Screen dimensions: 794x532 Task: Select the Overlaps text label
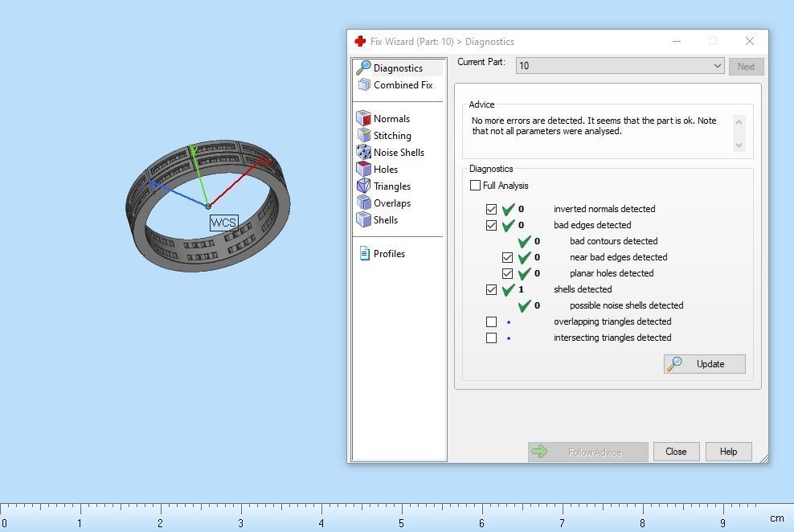click(x=392, y=203)
